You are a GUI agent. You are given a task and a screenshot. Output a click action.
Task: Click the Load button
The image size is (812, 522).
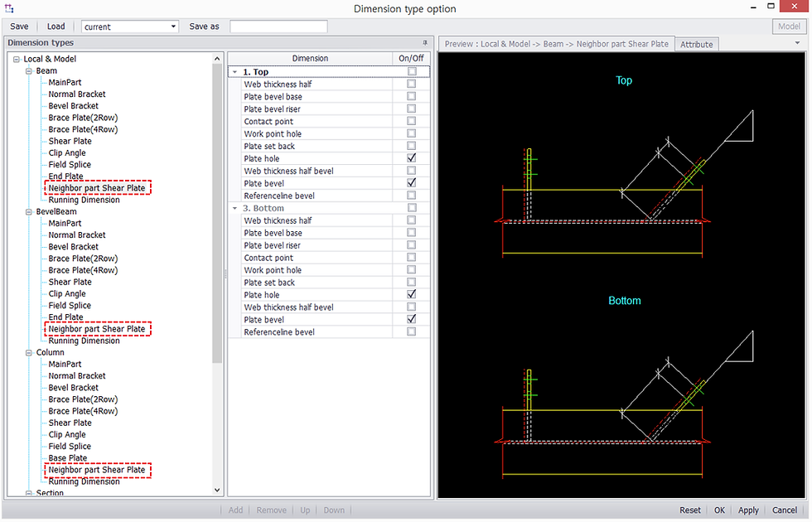(56, 27)
